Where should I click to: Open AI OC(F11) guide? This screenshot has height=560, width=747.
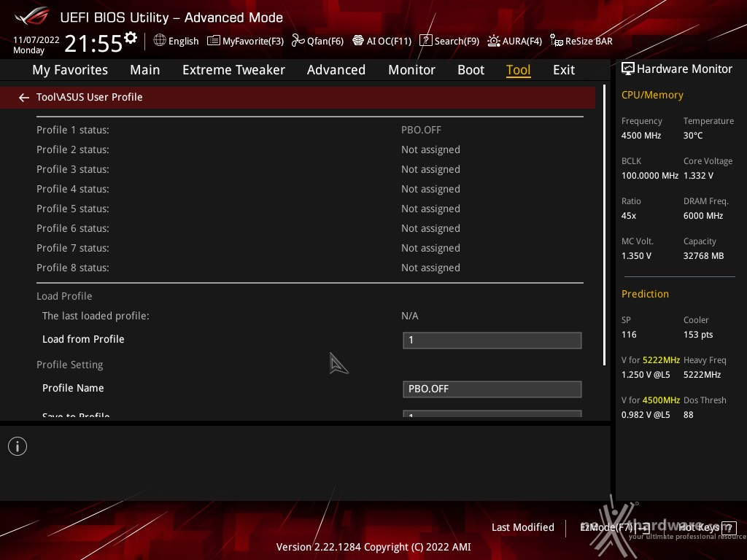click(389, 42)
